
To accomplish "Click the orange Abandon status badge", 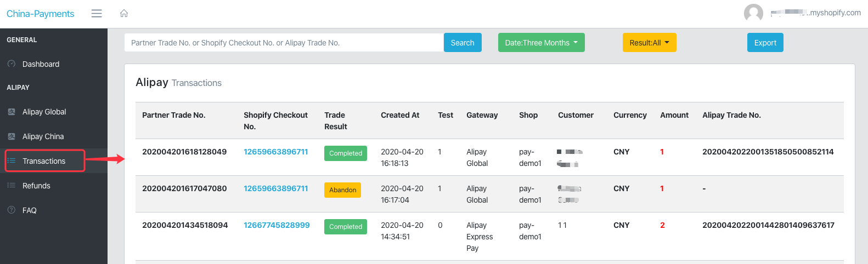I will pyautogui.click(x=342, y=190).
